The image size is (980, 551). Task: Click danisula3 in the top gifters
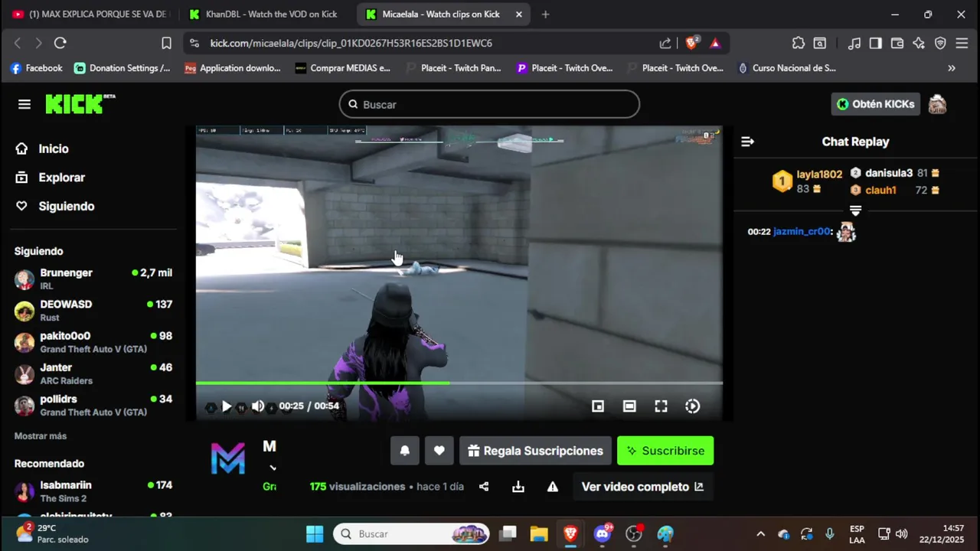tap(889, 174)
